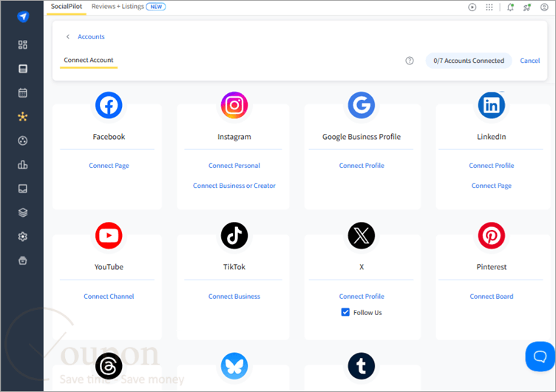Select the Connect Account tab
This screenshot has width=556, height=392.
(x=89, y=60)
